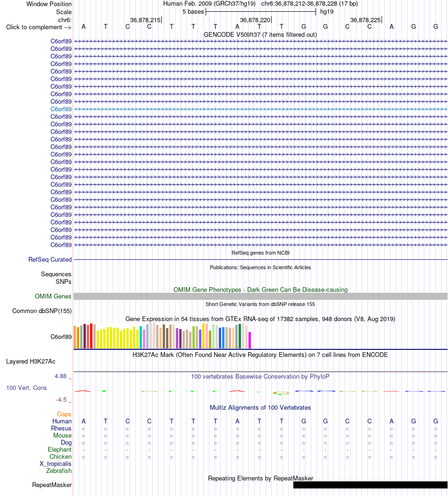Click the C6orf89 label beside GTEx bars
This screenshot has height=496, width=448.
pyautogui.click(x=61, y=337)
